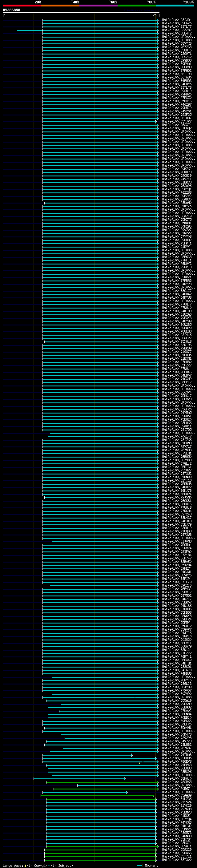Click the short alignment bar for UniRef100_Q4TDA8
Screen dimensions: 197x868
pos(87,755)
